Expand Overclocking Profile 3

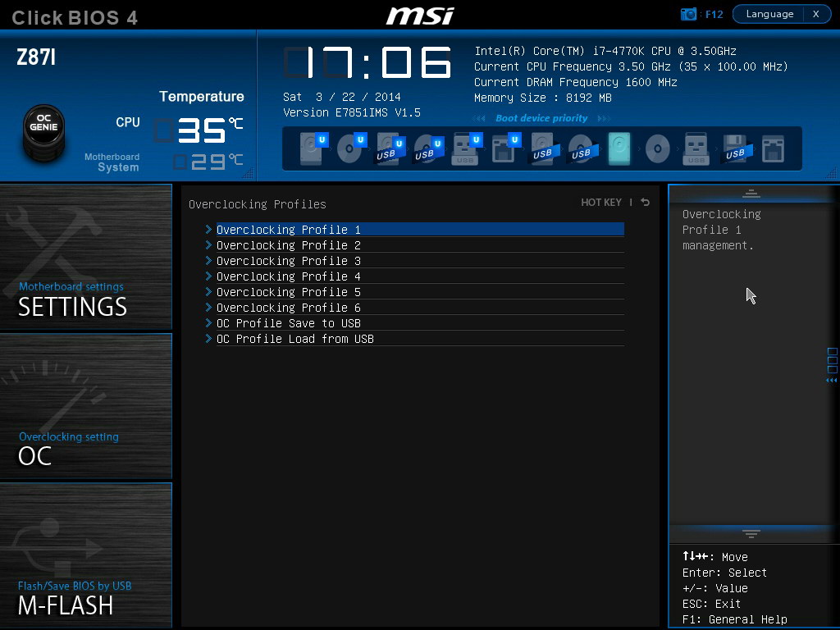(x=420, y=260)
